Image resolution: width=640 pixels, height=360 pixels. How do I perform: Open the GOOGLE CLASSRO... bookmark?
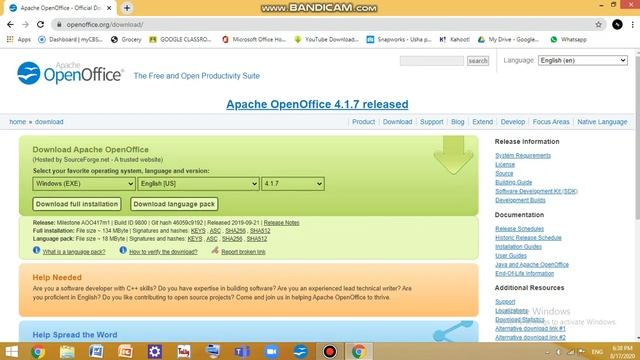click(180, 40)
